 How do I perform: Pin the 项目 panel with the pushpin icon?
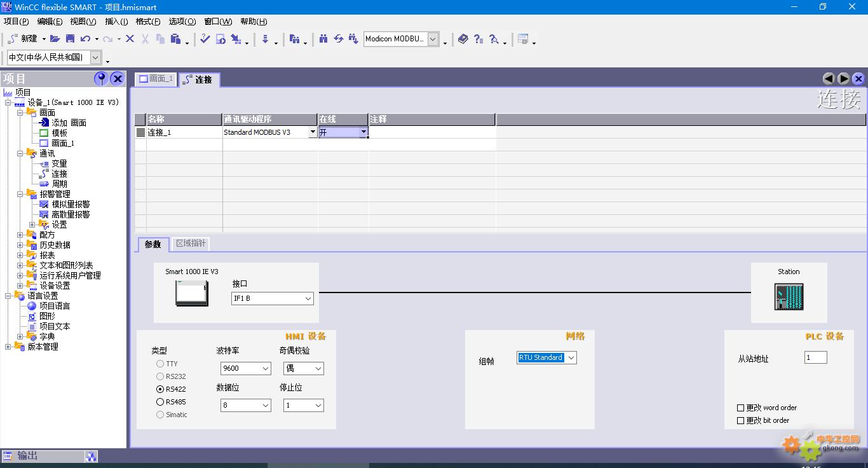(x=100, y=78)
